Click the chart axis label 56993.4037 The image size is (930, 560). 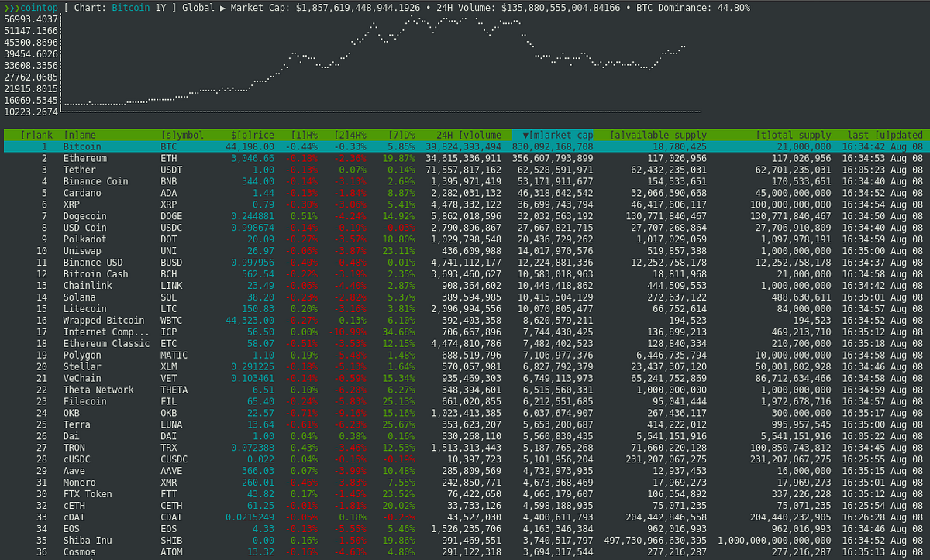31,19
